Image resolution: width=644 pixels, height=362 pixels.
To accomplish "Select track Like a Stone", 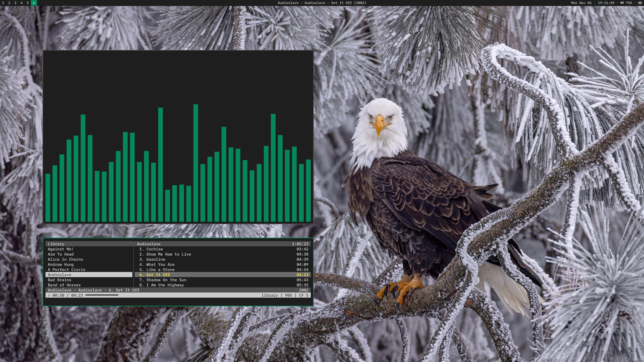I will (160, 270).
